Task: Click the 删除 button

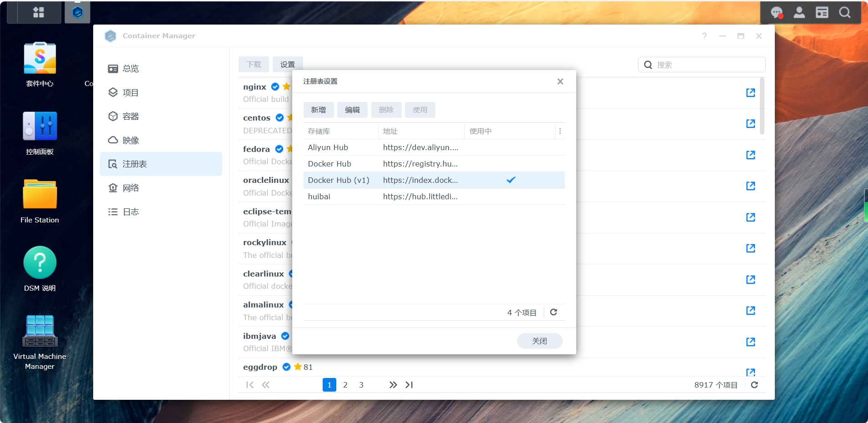Action: point(386,110)
